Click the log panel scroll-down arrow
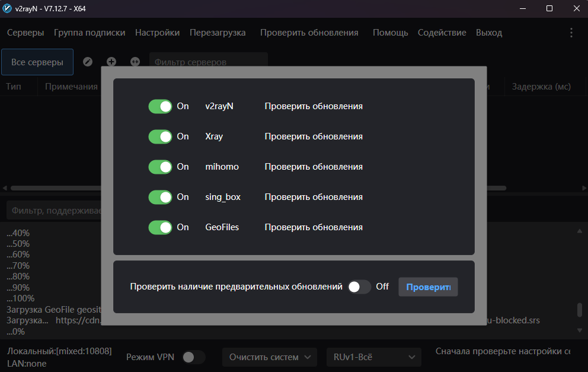Image resolution: width=588 pixels, height=372 pixels. (x=579, y=330)
